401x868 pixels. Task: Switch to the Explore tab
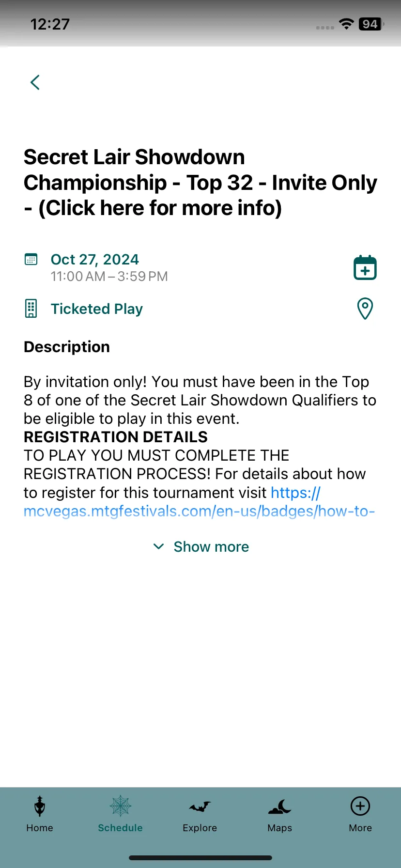pos(200,828)
